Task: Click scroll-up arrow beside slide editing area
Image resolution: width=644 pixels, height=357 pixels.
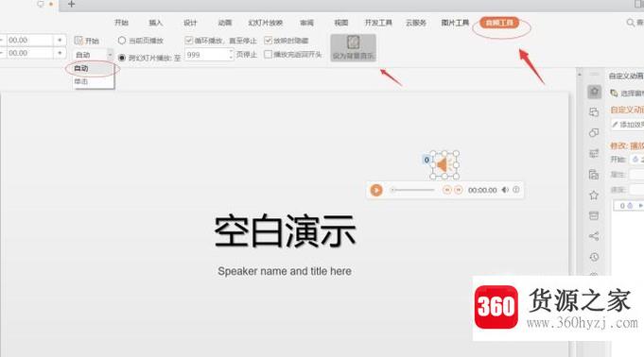Action: 580,75
